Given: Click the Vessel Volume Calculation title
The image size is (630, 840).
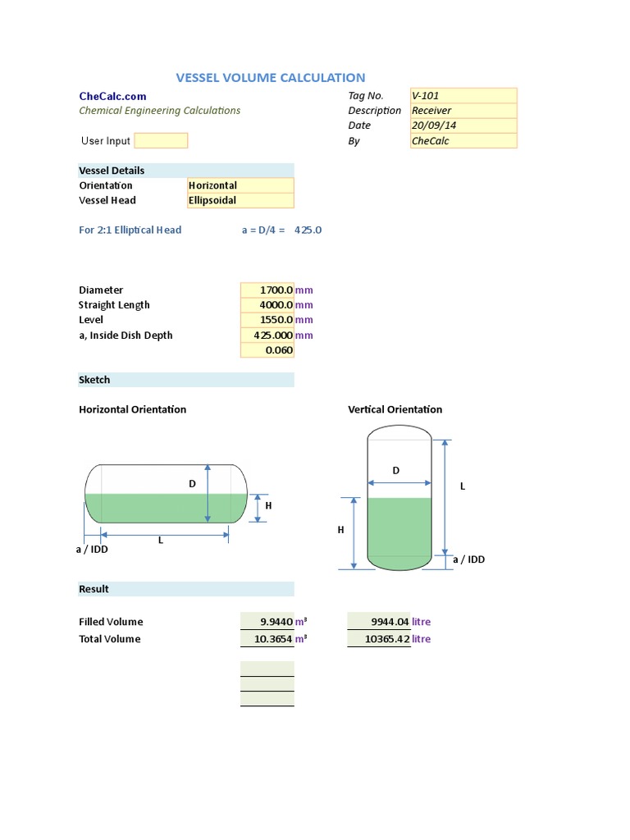Looking at the screenshot, I should 271,78.
